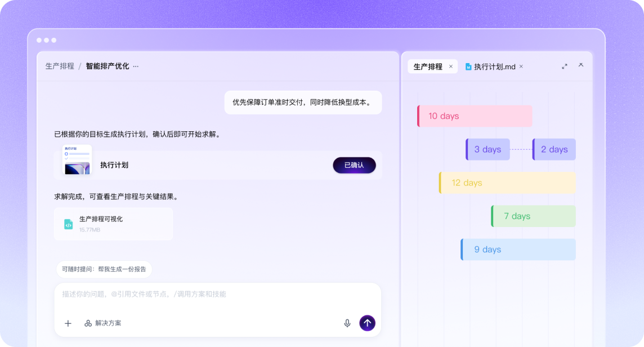
Task: Click the user message about 订单准时交付
Action: (x=303, y=103)
